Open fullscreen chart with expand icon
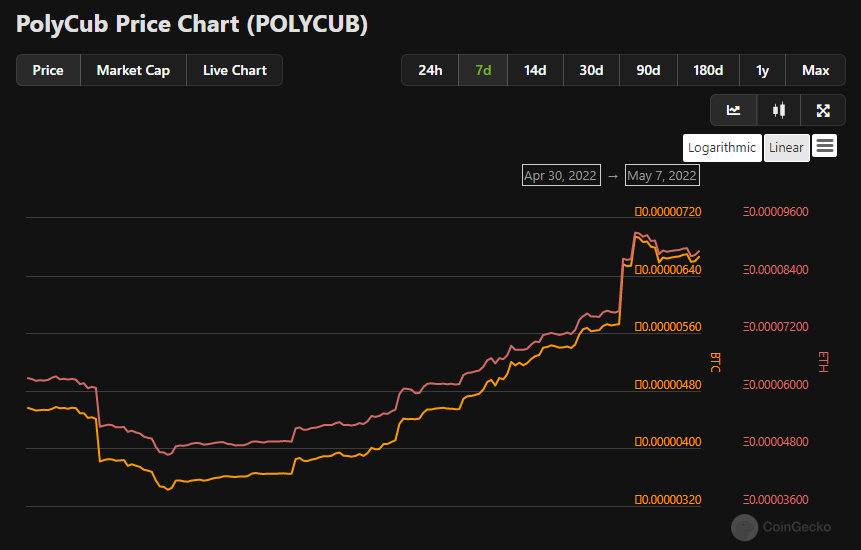The width and height of the screenshot is (861, 550). (x=823, y=110)
